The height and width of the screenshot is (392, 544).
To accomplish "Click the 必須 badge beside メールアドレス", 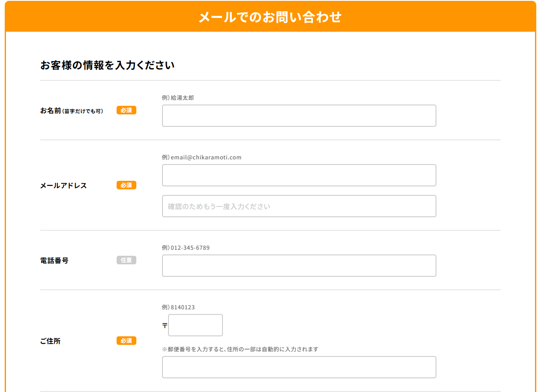I will (x=126, y=185).
